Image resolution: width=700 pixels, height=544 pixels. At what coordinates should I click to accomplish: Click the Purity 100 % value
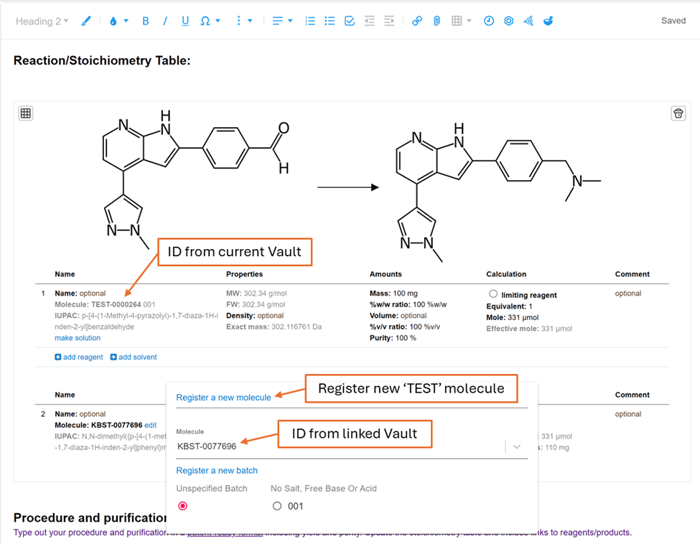(406, 338)
